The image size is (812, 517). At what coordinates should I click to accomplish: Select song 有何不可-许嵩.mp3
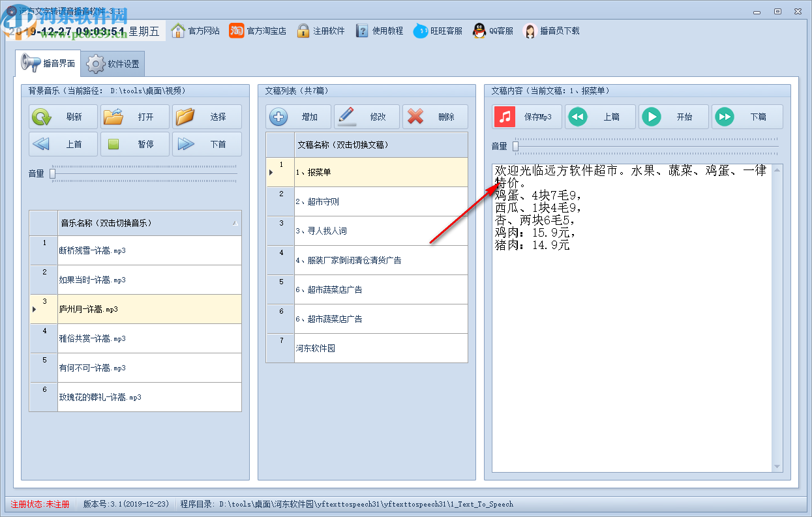pos(149,368)
